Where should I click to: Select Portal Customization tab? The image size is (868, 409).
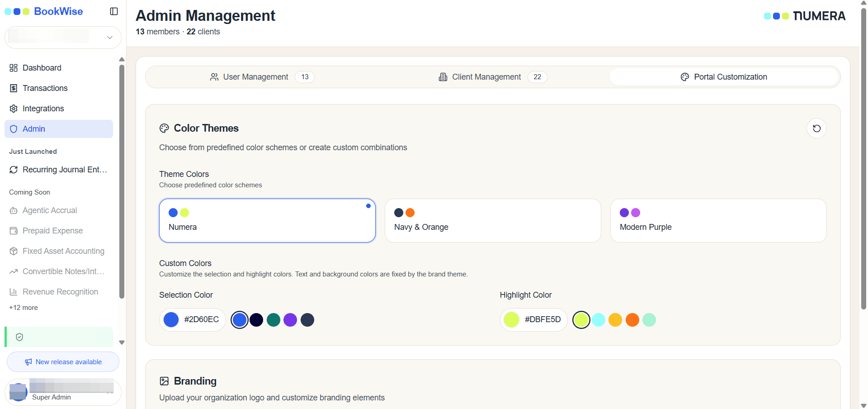[724, 77]
